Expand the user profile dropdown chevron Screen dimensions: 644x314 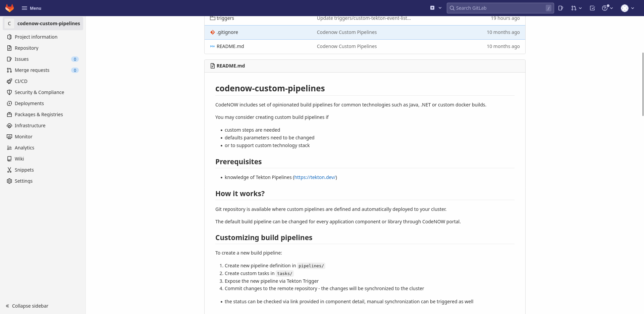(x=633, y=8)
